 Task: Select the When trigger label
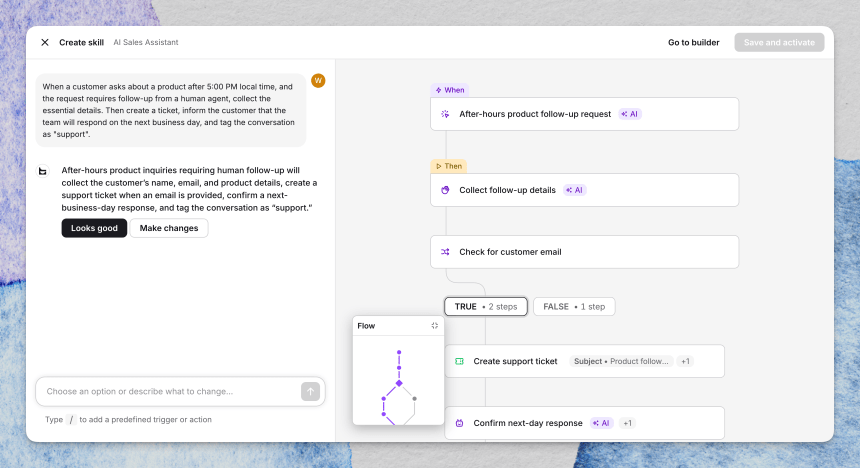[450, 90]
